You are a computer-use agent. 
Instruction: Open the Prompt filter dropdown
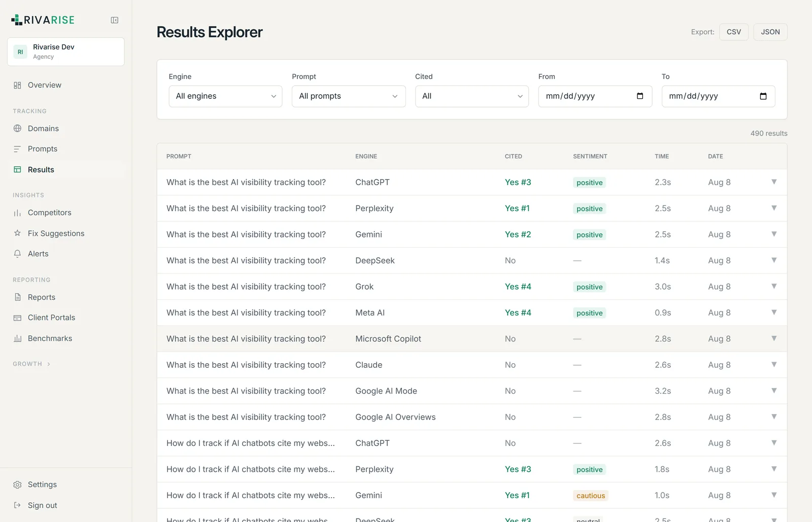349,96
